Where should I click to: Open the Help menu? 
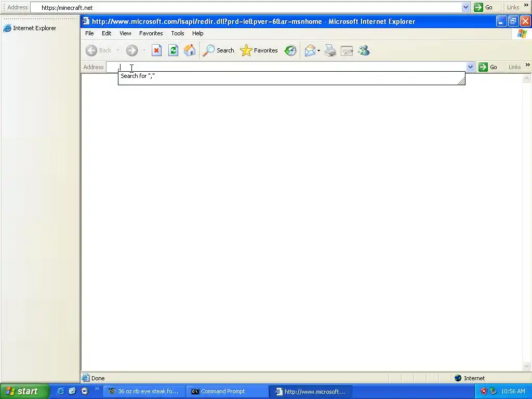point(198,33)
